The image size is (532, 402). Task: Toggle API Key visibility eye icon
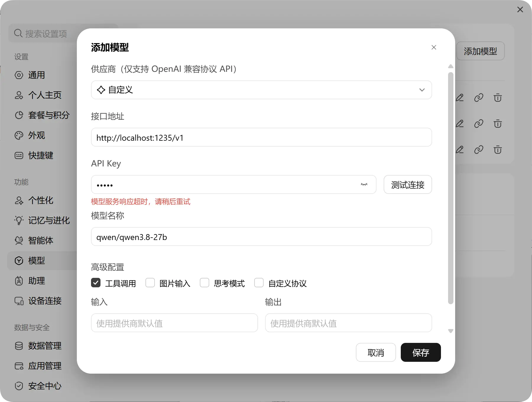tap(364, 185)
